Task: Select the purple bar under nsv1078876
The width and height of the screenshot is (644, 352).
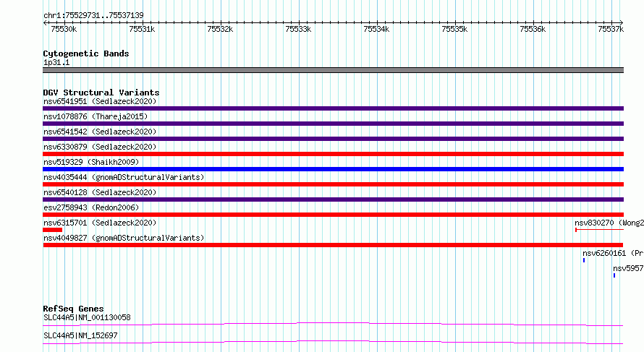Action: pos(333,124)
